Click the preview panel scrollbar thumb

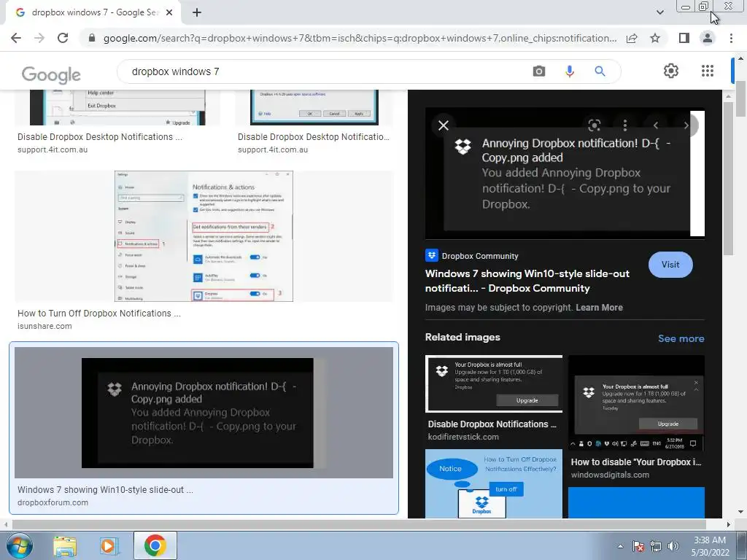point(729,179)
